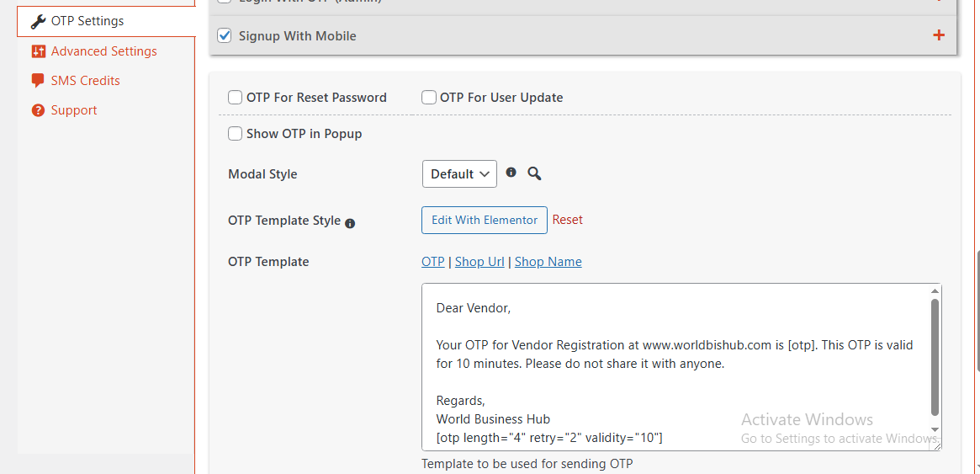980x474 pixels.
Task: Enable OTP For Reset Password checkbox
Action: [236, 98]
